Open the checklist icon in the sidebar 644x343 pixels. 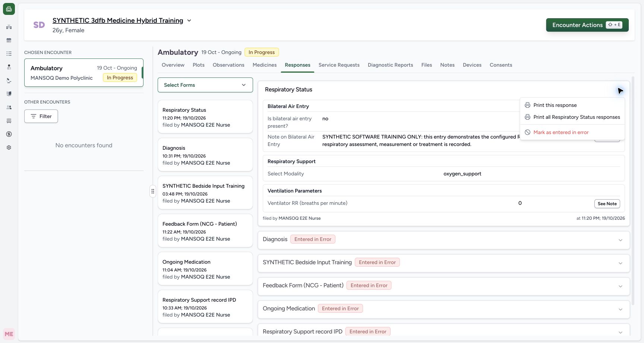point(9,54)
